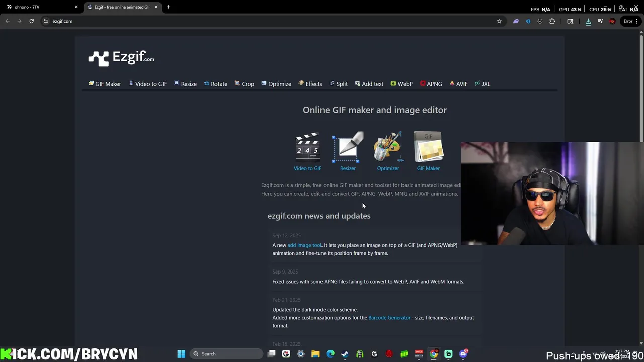The image size is (644, 362).
Task: Open the Effects menu item
Action: coord(310,84)
